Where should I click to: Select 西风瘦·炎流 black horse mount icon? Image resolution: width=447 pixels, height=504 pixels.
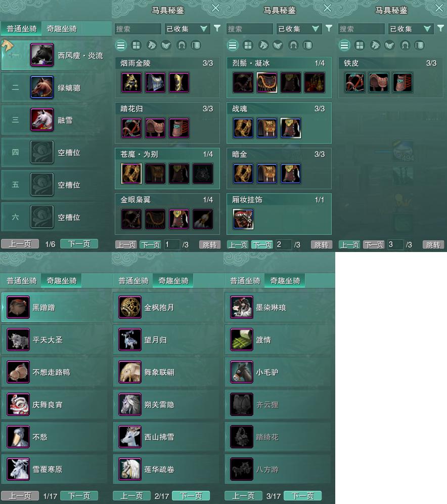42,55
